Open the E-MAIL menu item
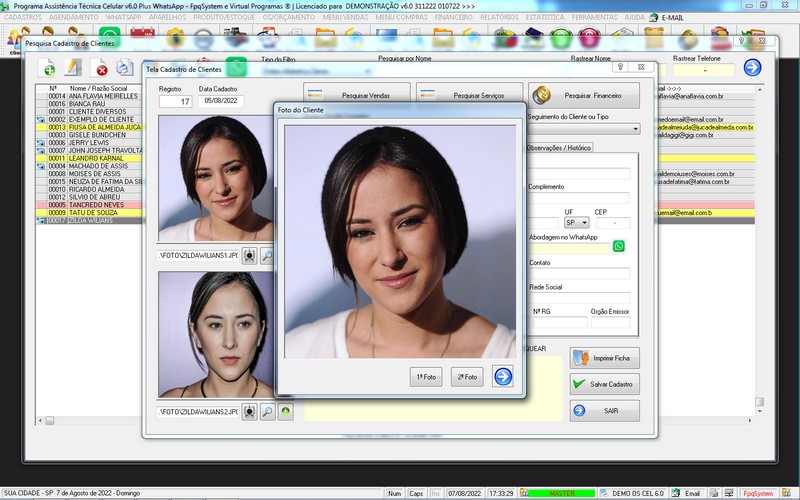Screen dimensions: 800x500 [x=666, y=17]
